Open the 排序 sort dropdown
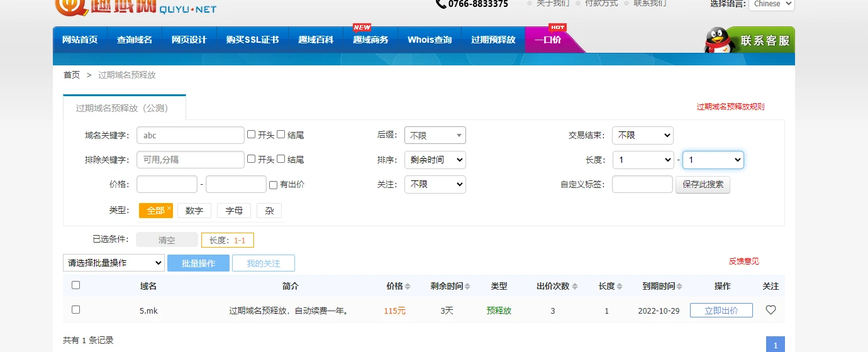 [x=435, y=160]
